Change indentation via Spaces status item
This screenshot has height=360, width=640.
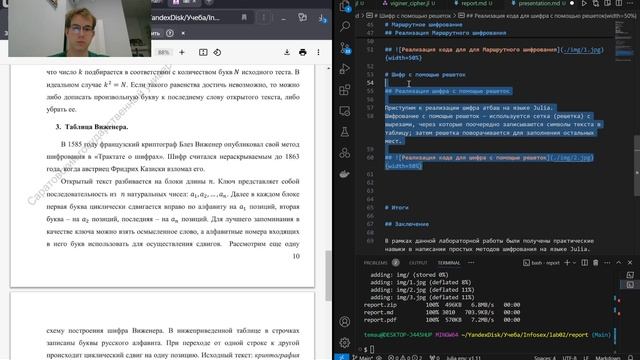[545, 358]
